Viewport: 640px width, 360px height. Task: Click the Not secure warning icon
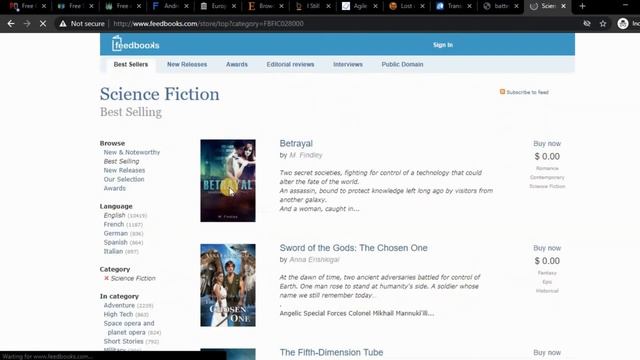point(62,24)
